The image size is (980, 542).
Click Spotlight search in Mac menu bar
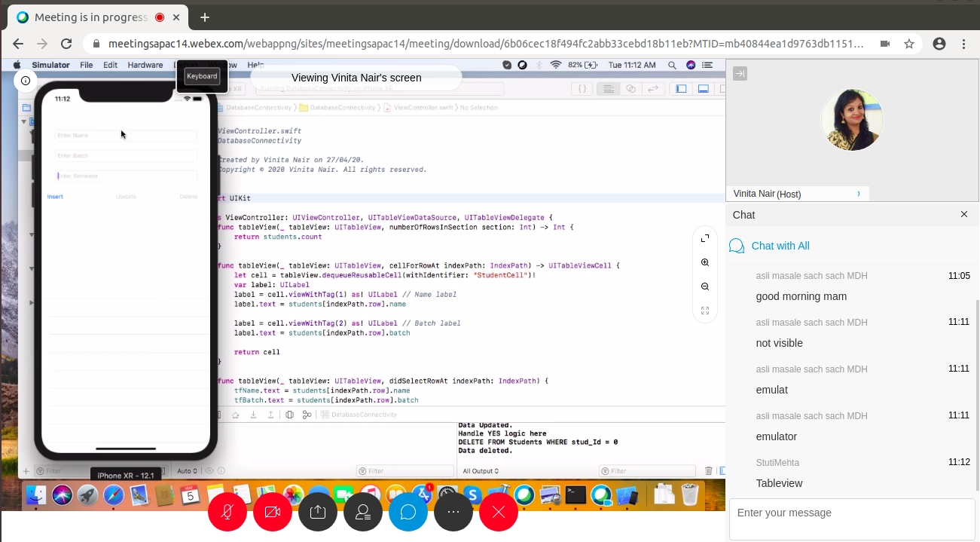672,65
